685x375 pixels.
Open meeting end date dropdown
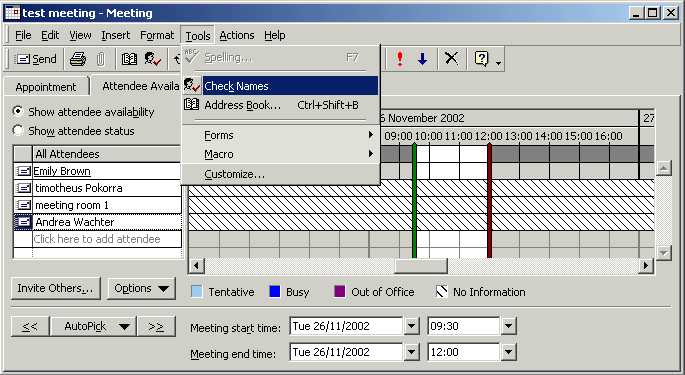tap(412, 352)
